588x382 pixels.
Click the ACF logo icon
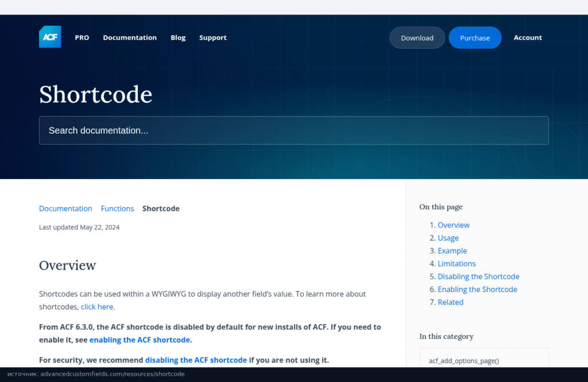point(50,37)
